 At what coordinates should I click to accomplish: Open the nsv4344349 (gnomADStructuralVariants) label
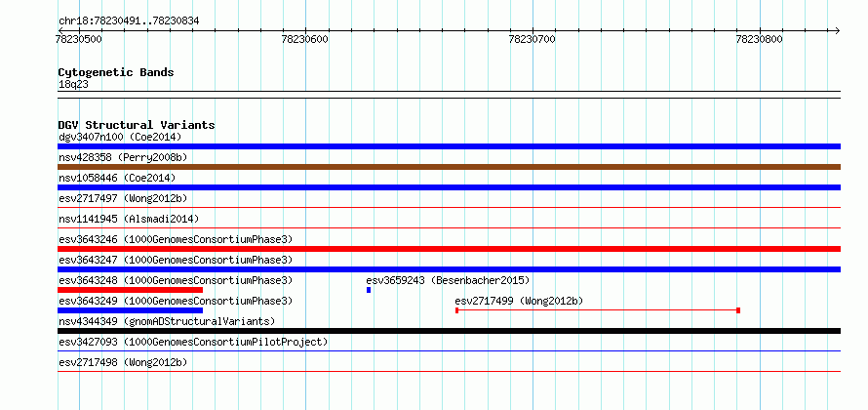tap(167, 321)
